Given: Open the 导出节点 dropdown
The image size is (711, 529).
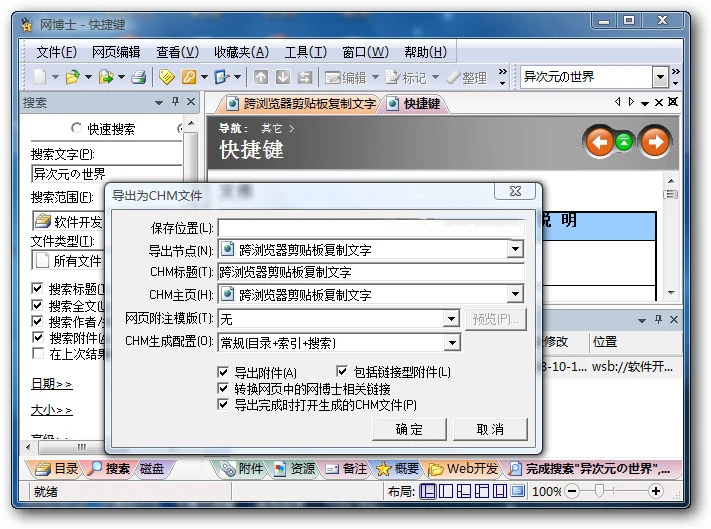Looking at the screenshot, I should (x=516, y=249).
